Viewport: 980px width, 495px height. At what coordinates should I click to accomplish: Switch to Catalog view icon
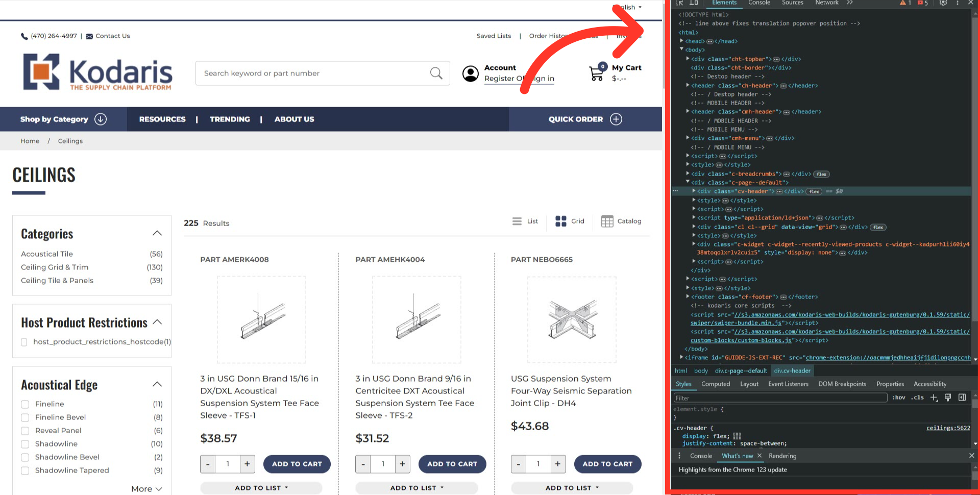tap(607, 221)
